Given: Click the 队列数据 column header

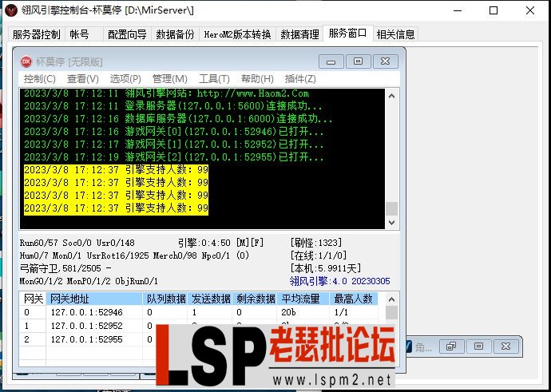Looking at the screenshot, I should [165, 299].
